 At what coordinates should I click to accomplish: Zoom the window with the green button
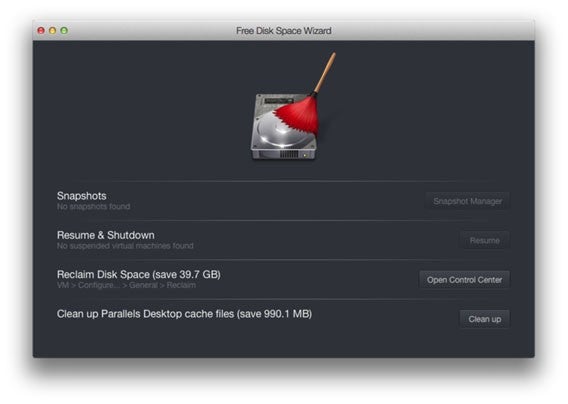64,30
